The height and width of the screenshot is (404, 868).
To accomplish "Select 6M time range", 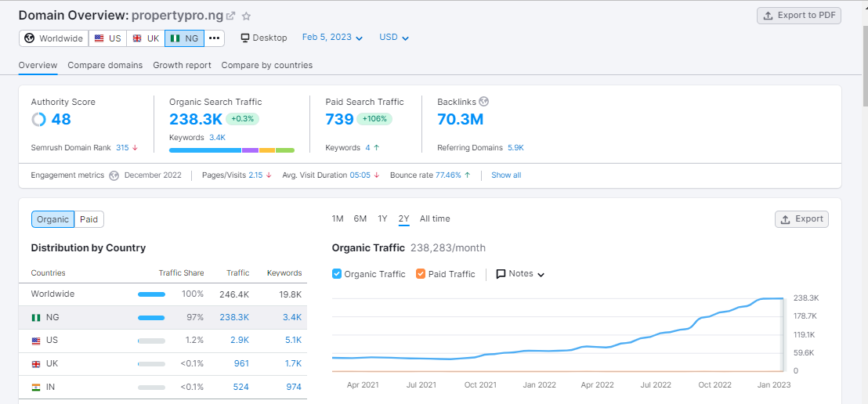I will [x=360, y=218].
